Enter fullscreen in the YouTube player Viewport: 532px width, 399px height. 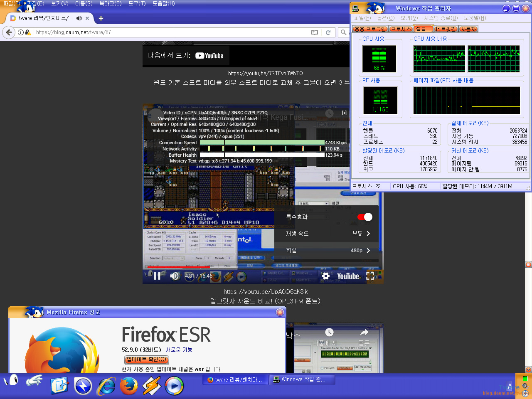click(370, 276)
